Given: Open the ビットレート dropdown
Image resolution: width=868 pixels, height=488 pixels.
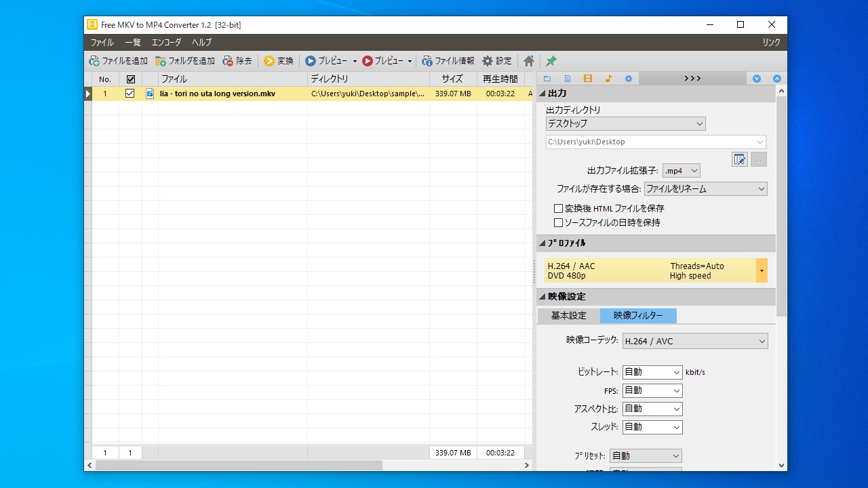Looking at the screenshot, I should coord(652,372).
